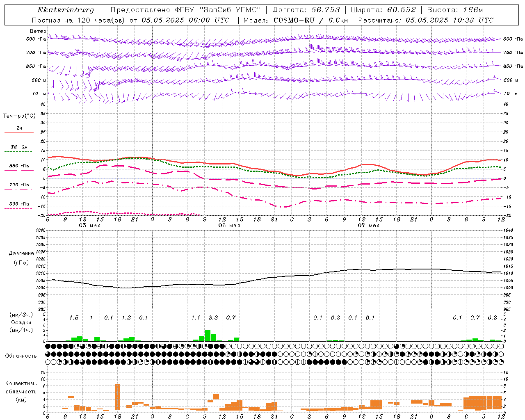The image size is (525, 420).
Task: Click the red '2м' temperature legend line
Action: point(19,132)
